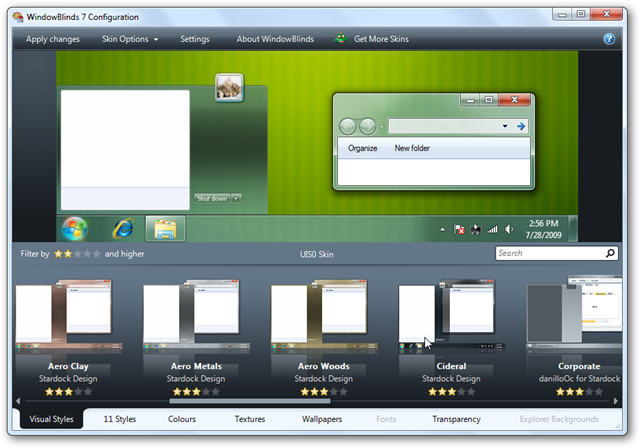Select the Aero Metals skin thumbnail
The height and width of the screenshot is (448, 640).
click(193, 320)
